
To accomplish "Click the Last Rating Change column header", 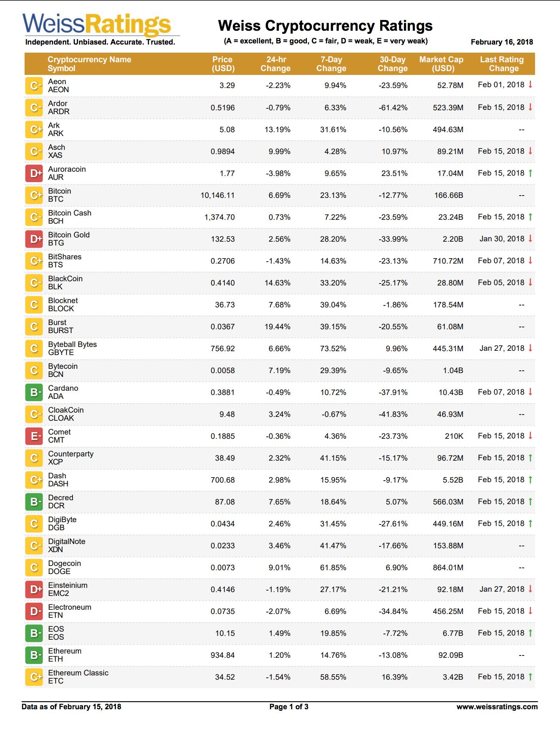I will [502, 64].
